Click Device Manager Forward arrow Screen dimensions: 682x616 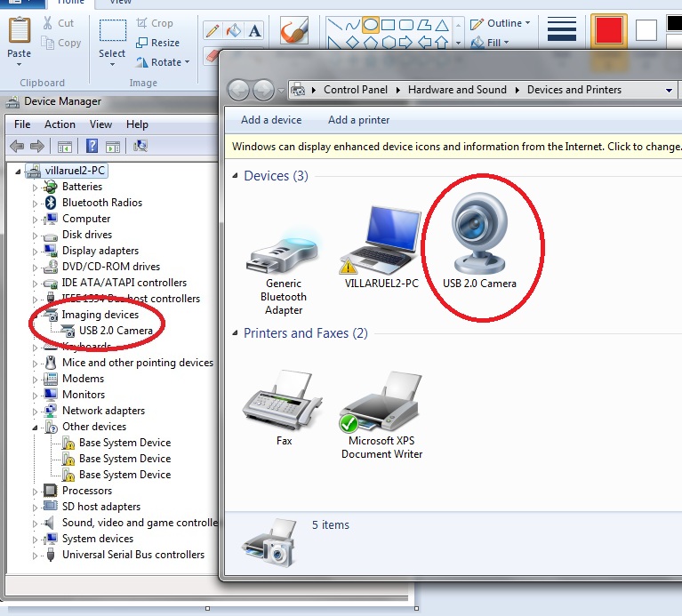point(37,146)
